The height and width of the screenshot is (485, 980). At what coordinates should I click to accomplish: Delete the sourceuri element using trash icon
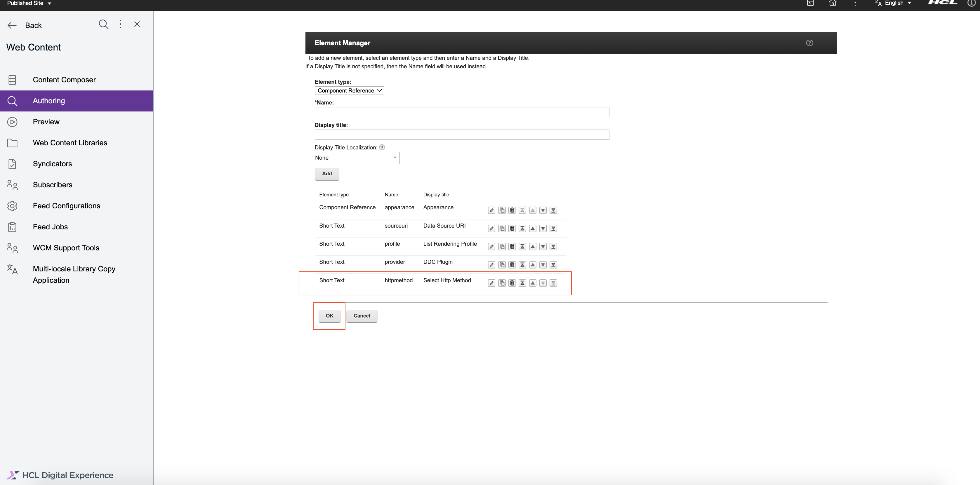click(512, 228)
